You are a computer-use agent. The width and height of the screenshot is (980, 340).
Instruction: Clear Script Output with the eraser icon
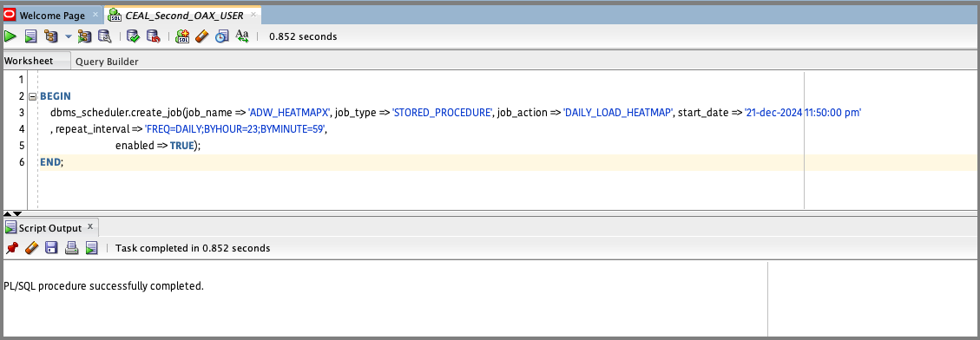tap(31, 248)
